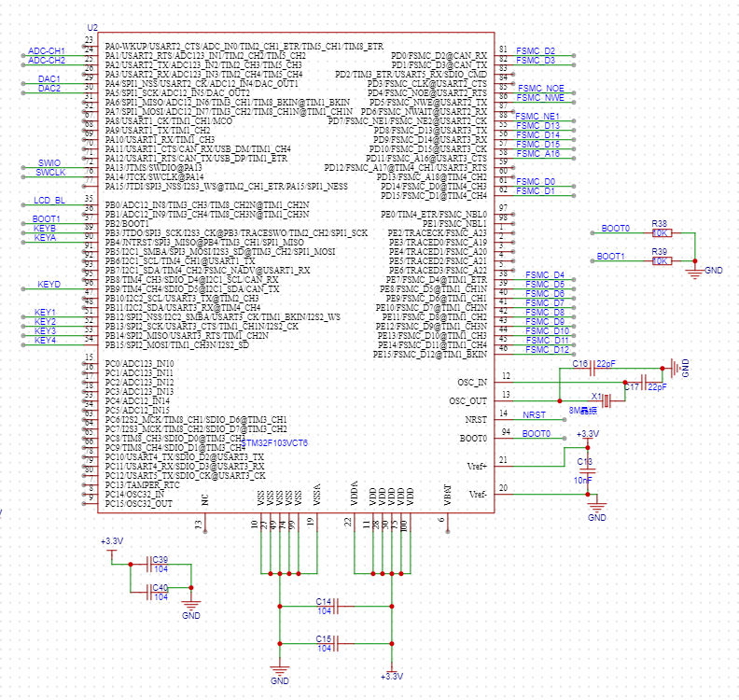739x700 pixels.
Task: Select the SWIO net label
Action: [49, 163]
